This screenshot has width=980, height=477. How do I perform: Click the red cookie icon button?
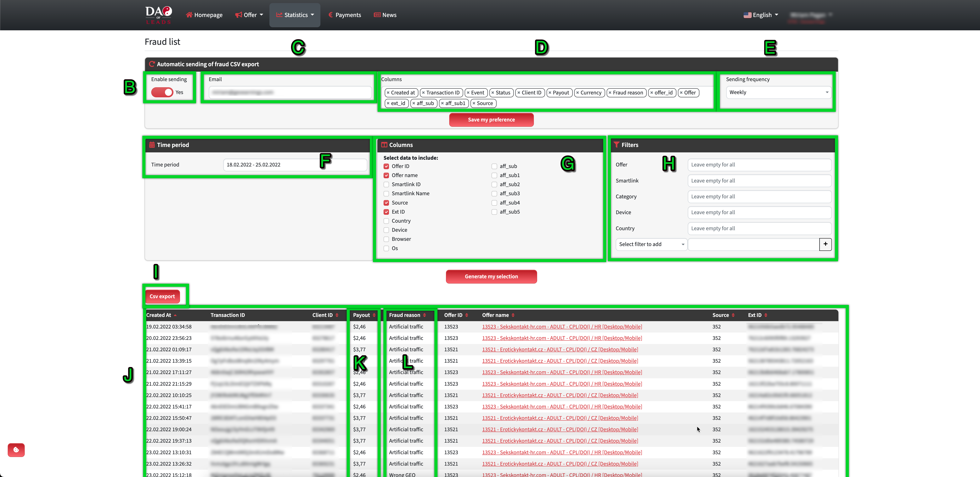pos(16,450)
